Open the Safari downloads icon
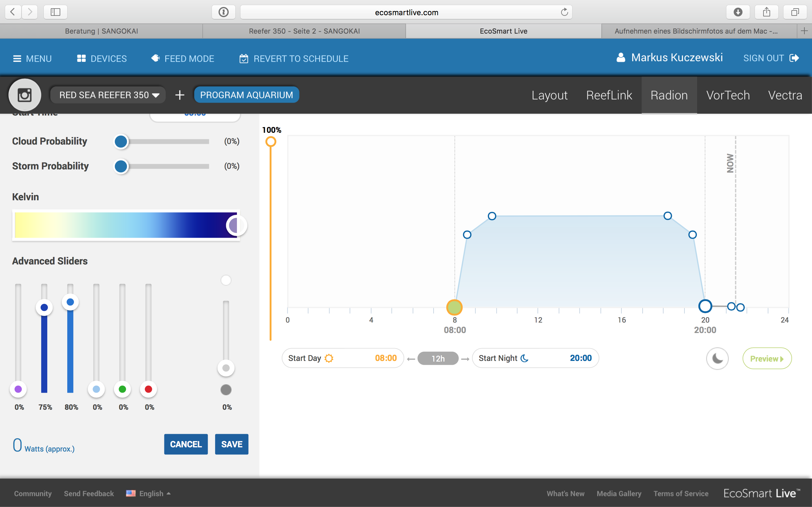This screenshot has width=812, height=507. (737, 12)
